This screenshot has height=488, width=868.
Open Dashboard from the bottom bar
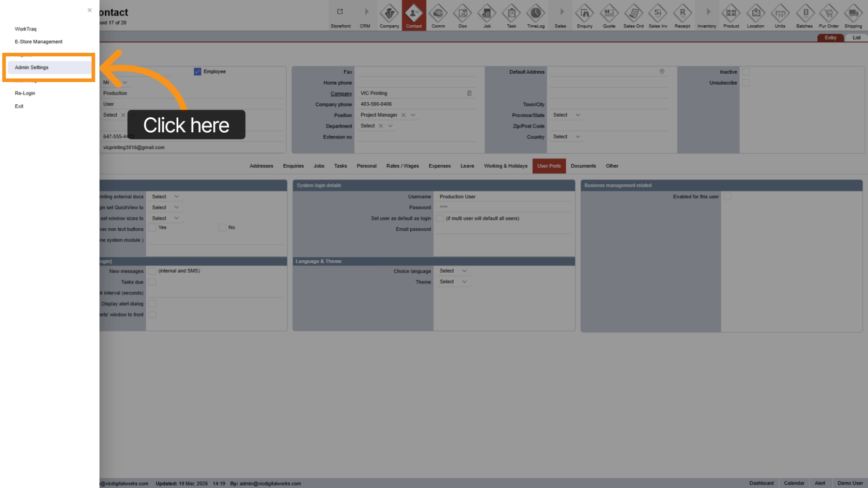pos(761,483)
